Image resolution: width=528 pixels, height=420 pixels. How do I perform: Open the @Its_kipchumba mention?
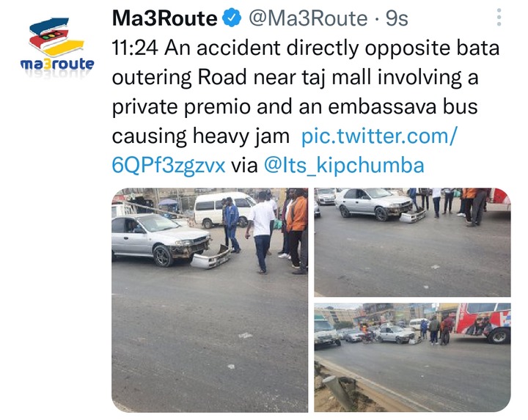click(344, 166)
